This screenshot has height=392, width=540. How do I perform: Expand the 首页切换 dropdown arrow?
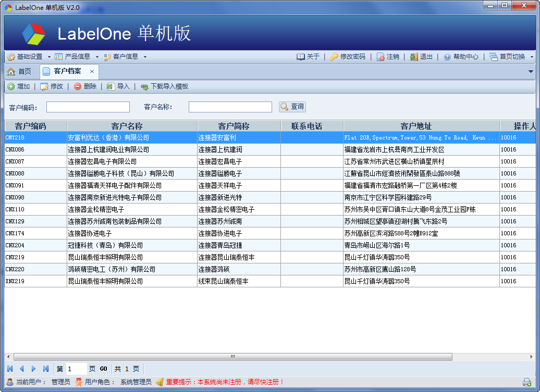click(x=532, y=57)
